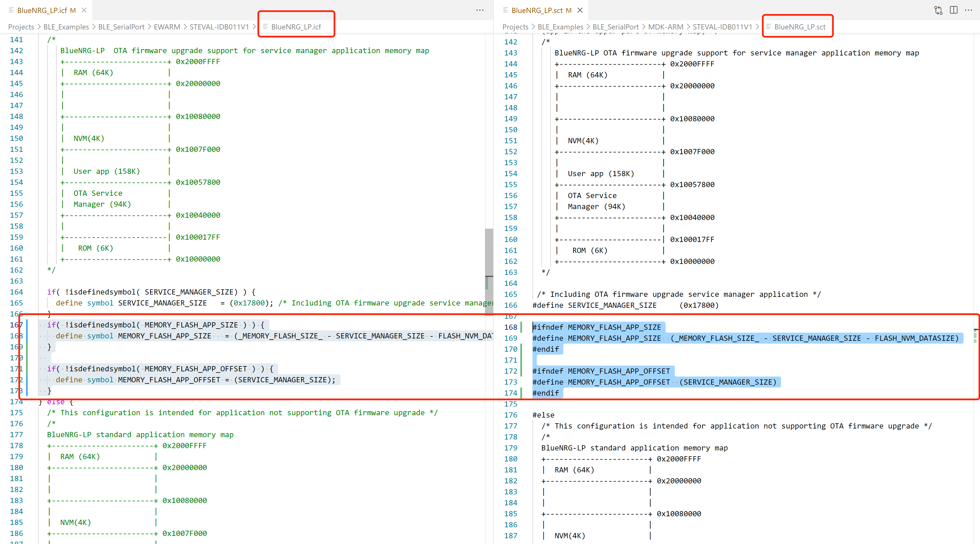
Task: Click Projects in left breadcrumb
Action: [x=21, y=27]
